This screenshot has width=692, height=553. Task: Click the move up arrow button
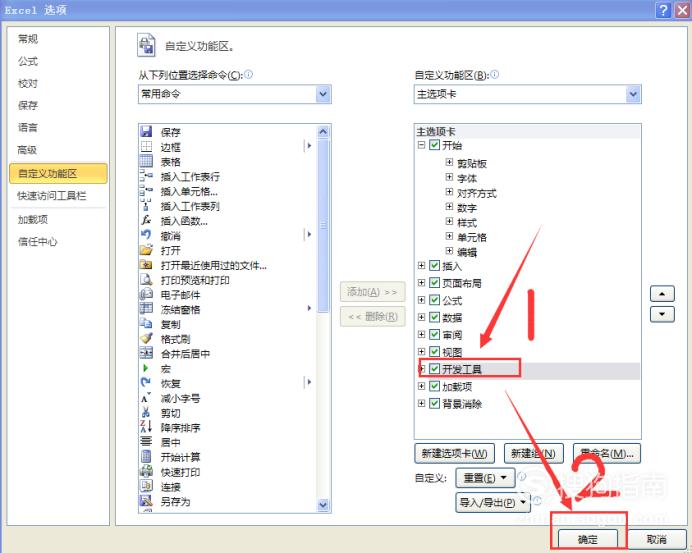click(x=662, y=293)
